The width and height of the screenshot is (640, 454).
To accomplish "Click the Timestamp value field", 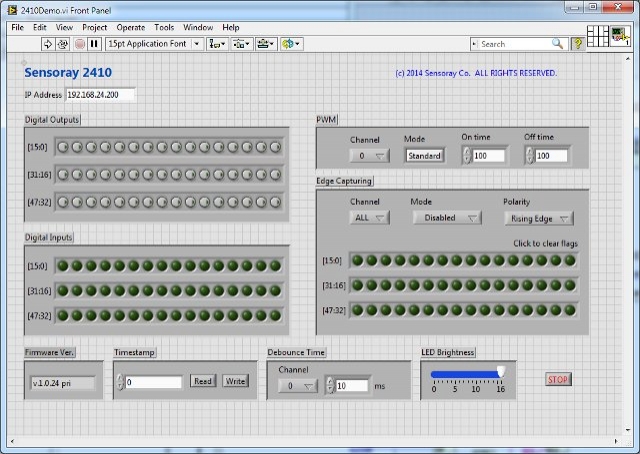I will (x=153, y=382).
